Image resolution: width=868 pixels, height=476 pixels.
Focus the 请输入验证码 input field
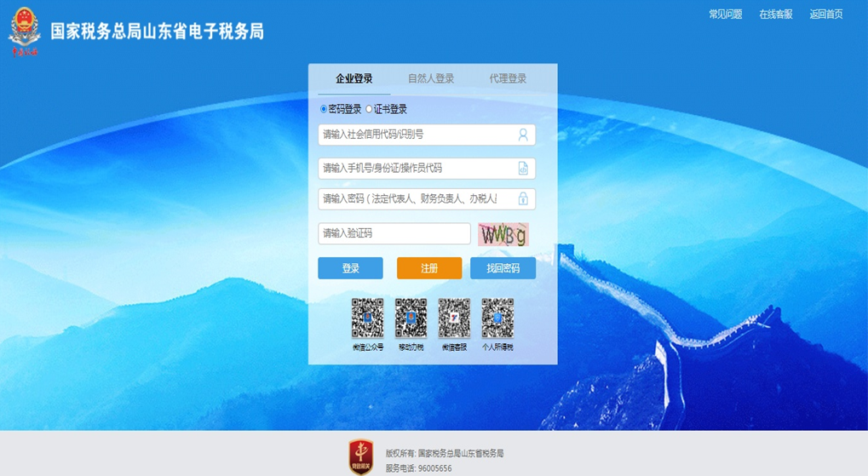394,233
